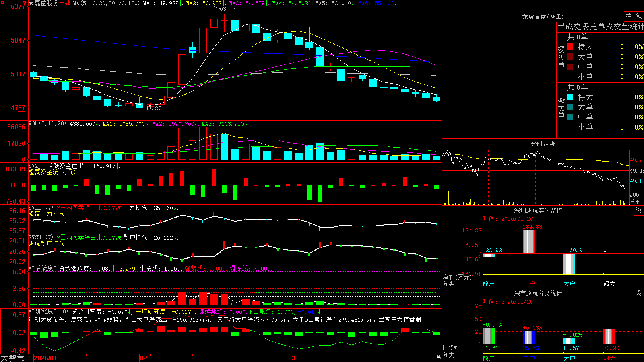Click the blue 中户 bar in 深市超赢分类统计
The image size is (644, 362).
529,337
